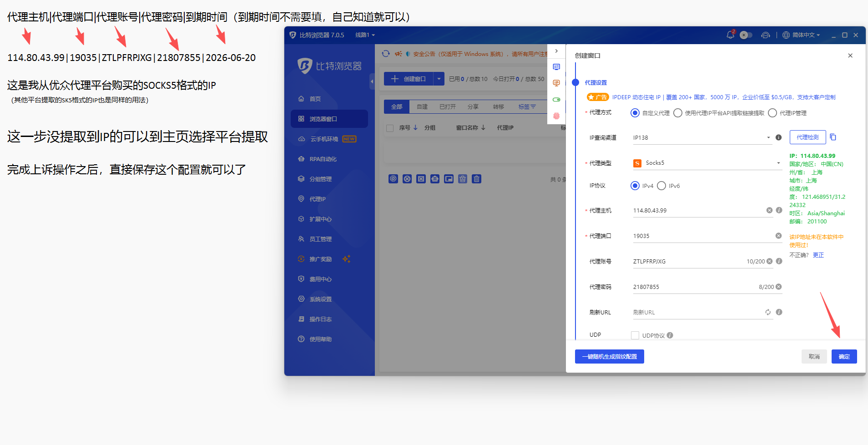This screenshot has height=445, width=868.
Task: Click the 代理检测 button
Action: tap(807, 137)
